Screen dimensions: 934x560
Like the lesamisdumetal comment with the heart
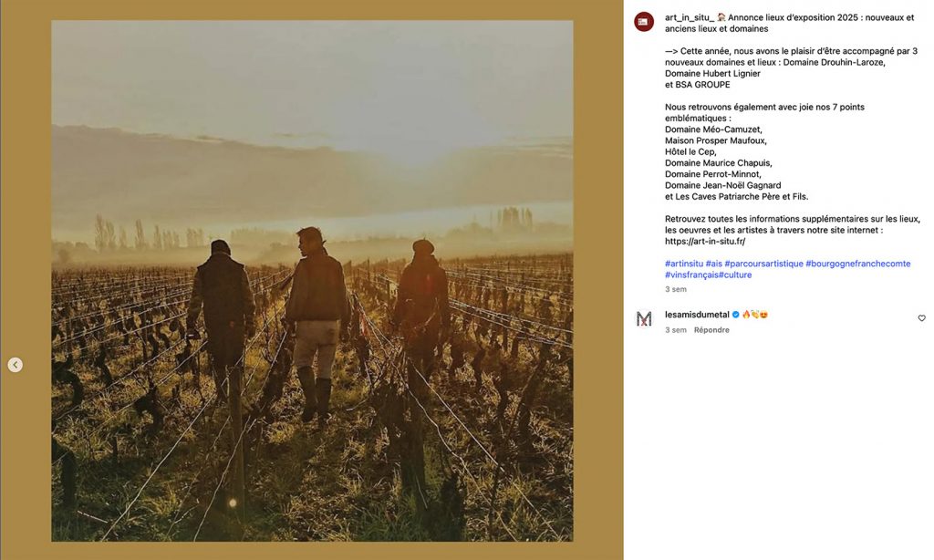coord(921,318)
